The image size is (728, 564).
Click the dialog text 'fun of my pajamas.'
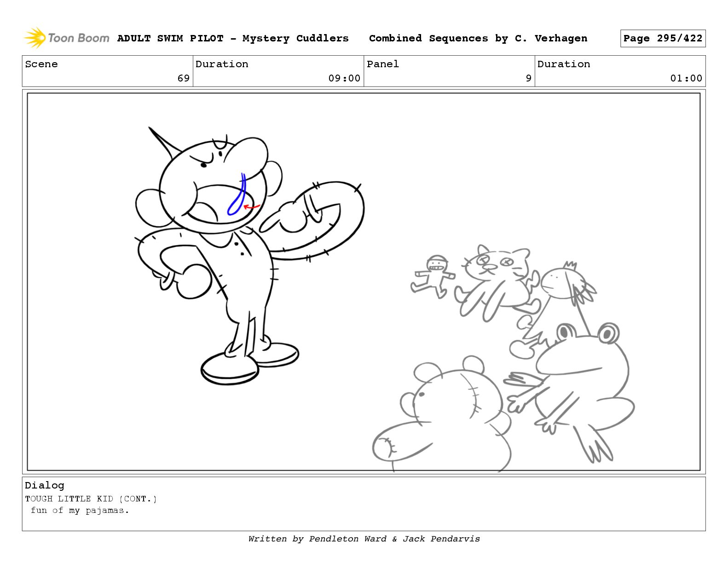(x=80, y=510)
